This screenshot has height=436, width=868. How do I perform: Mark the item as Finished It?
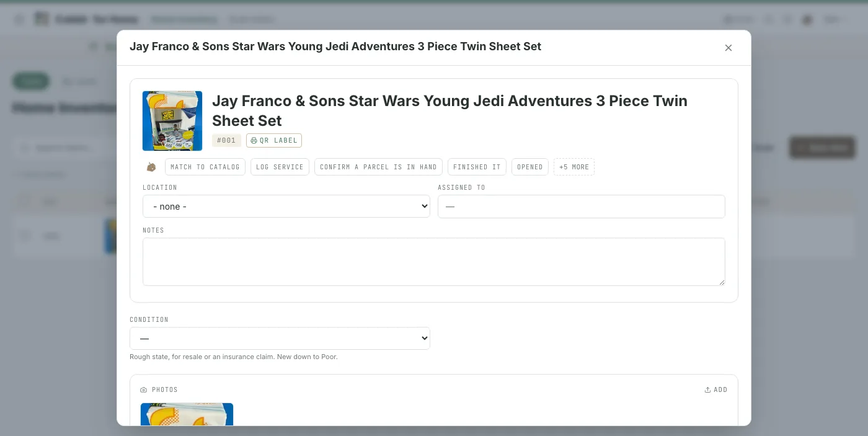(x=477, y=167)
